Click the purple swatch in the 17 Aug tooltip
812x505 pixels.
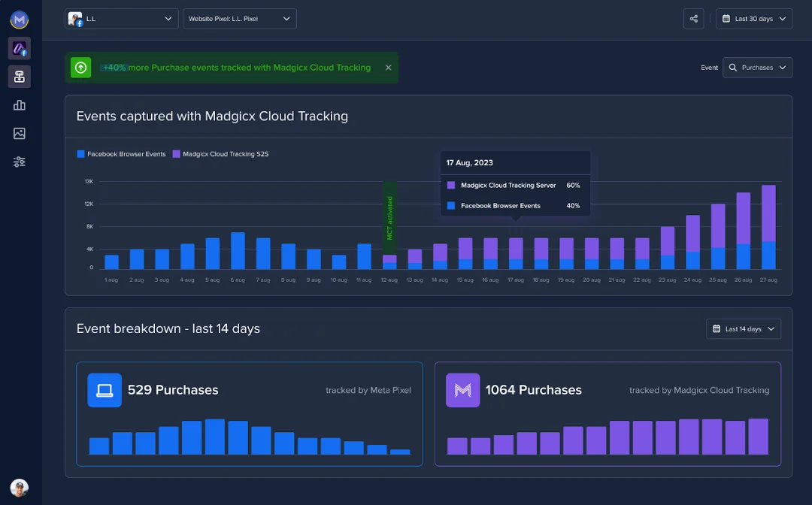[x=451, y=185]
